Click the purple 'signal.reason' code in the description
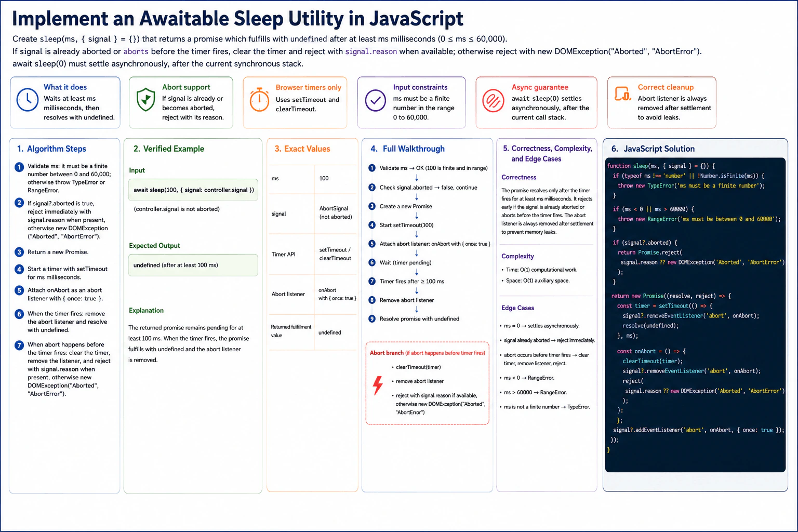Viewport: 798px width, 532px height. point(371,51)
